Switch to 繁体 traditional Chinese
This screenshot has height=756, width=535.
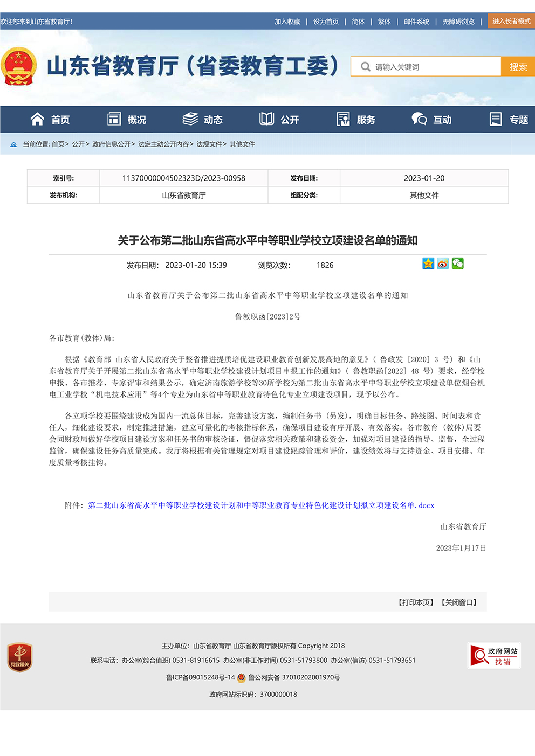click(x=384, y=22)
